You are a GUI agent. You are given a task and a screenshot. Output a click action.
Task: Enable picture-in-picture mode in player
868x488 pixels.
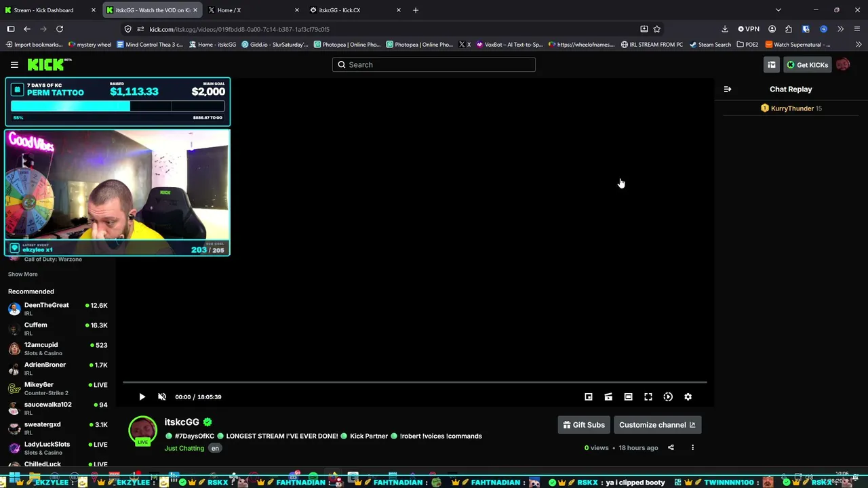tap(589, 397)
